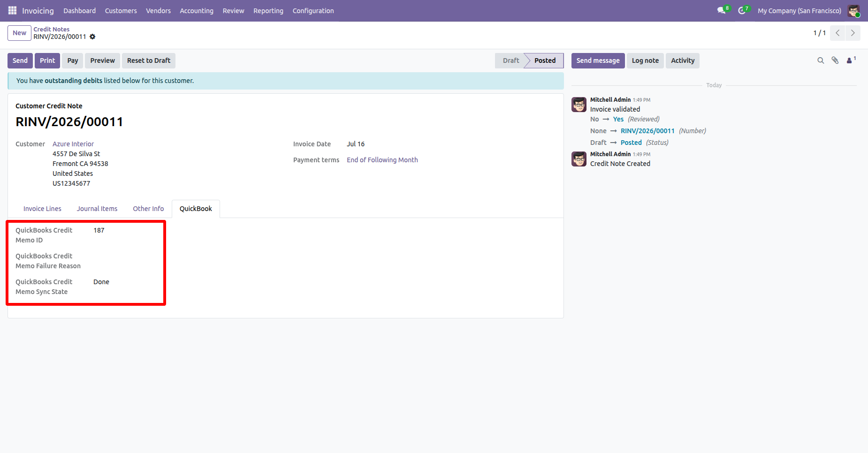Click the Send message button
The image size is (868, 453).
pyautogui.click(x=598, y=60)
